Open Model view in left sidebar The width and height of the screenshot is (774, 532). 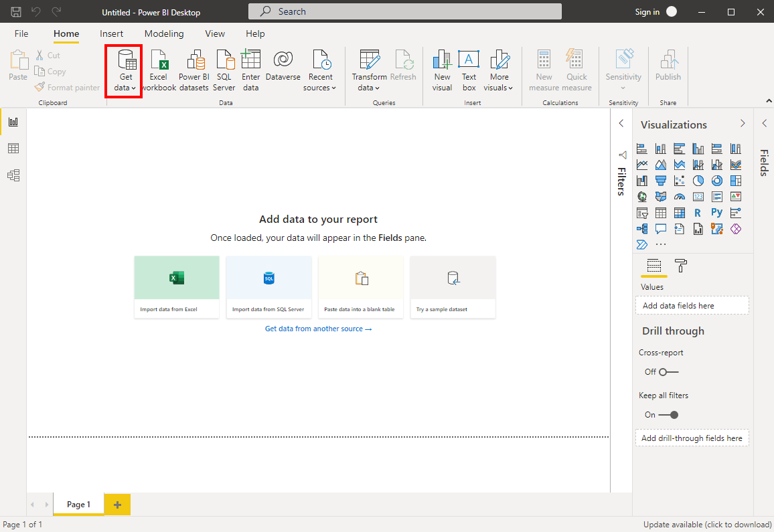(x=13, y=175)
